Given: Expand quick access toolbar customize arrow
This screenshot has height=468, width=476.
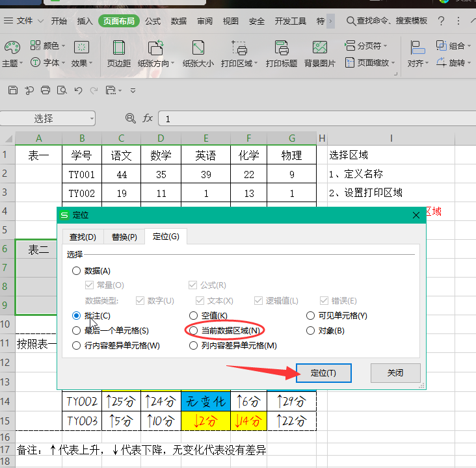Looking at the screenshot, I should click(x=133, y=90).
